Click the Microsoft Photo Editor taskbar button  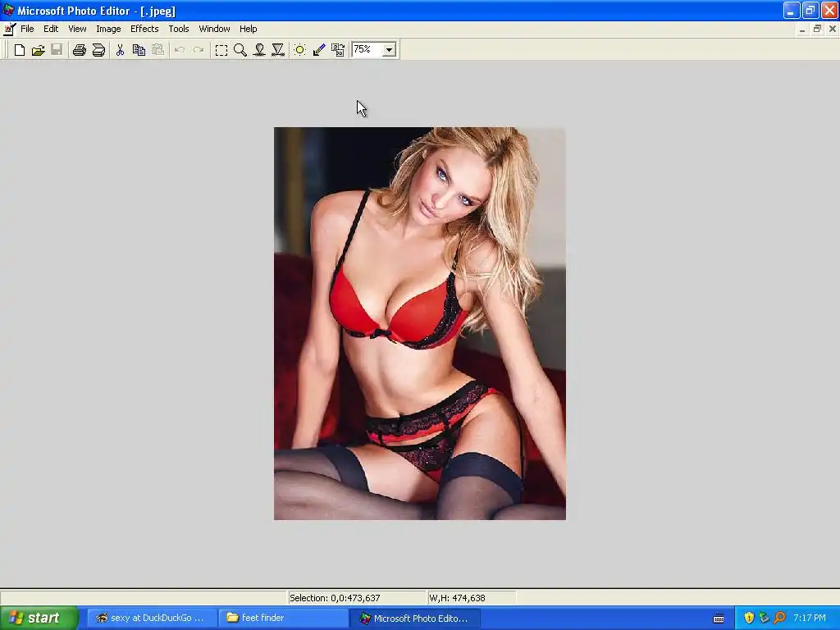pos(415,618)
